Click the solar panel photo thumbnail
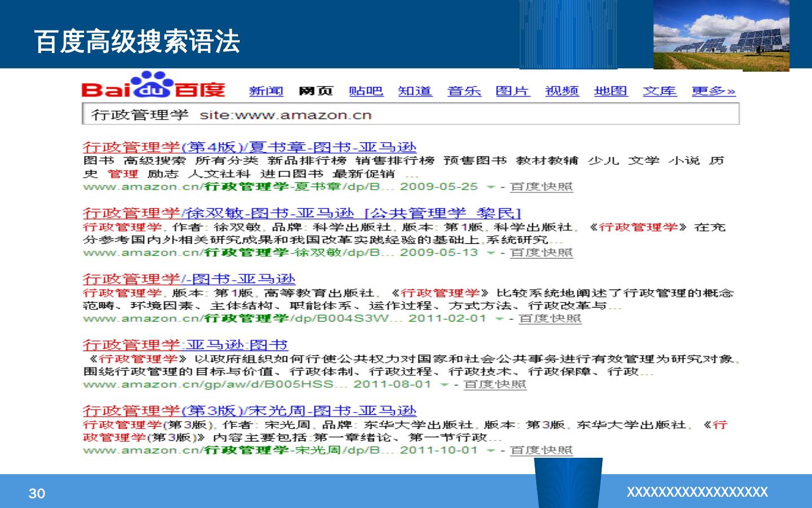 (721, 35)
